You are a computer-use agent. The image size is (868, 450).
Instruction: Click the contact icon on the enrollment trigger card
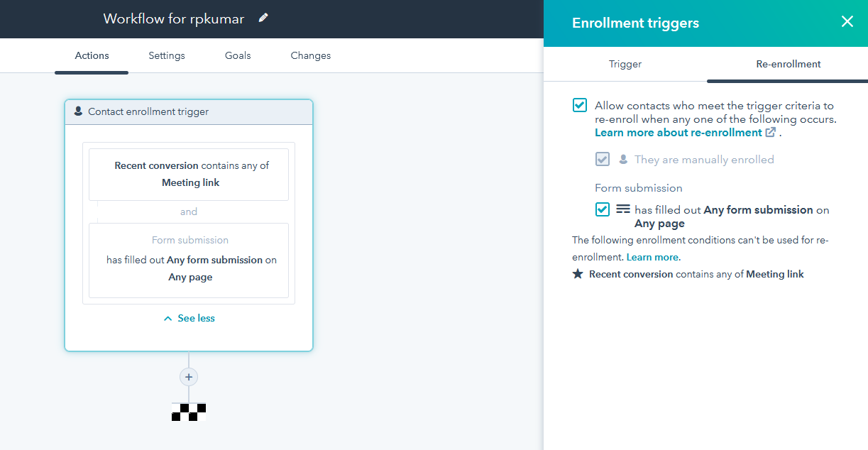pyautogui.click(x=78, y=111)
